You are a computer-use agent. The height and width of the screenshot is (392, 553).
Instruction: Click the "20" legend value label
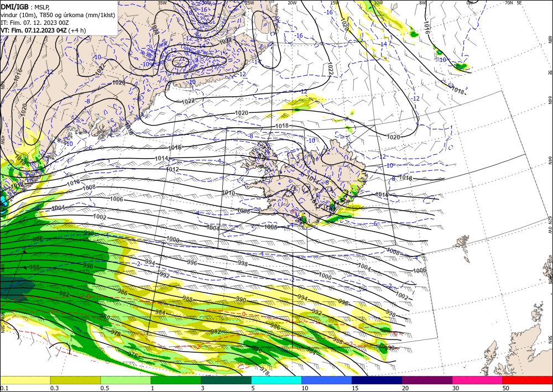coord(405,388)
